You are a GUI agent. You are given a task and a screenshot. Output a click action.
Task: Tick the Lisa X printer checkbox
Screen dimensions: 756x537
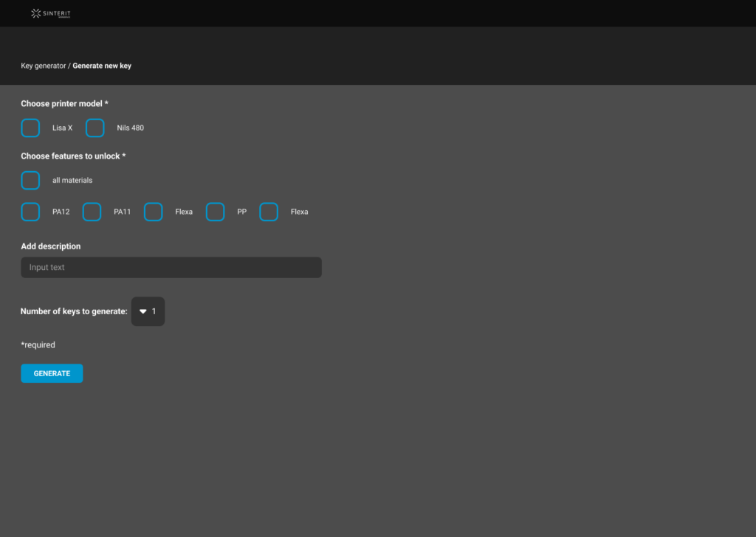point(30,128)
